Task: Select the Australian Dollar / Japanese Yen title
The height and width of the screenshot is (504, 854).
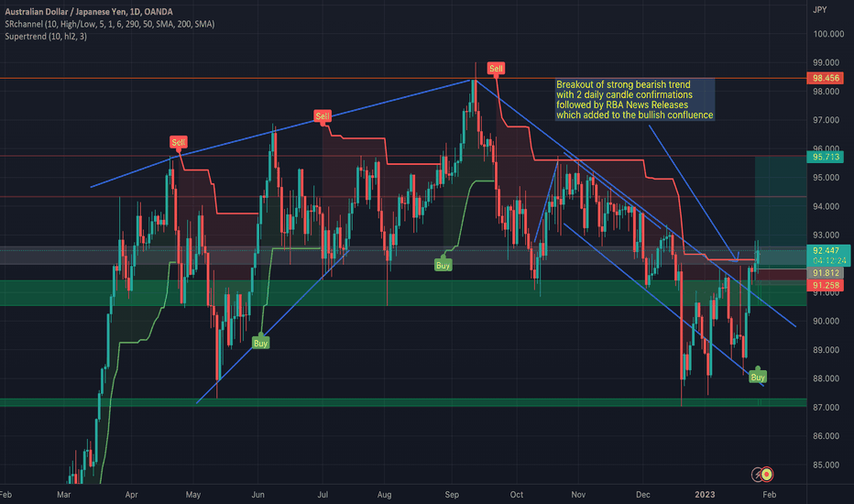Action: (89, 11)
